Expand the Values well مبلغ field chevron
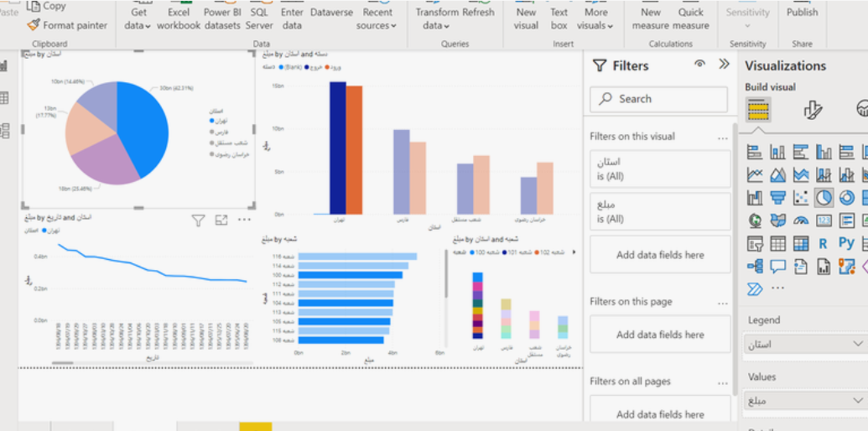This screenshot has height=431, width=868. tap(858, 400)
